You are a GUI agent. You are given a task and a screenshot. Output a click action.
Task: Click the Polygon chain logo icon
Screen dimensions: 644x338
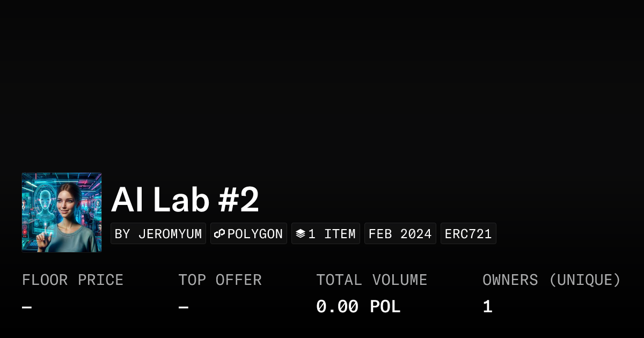click(219, 234)
